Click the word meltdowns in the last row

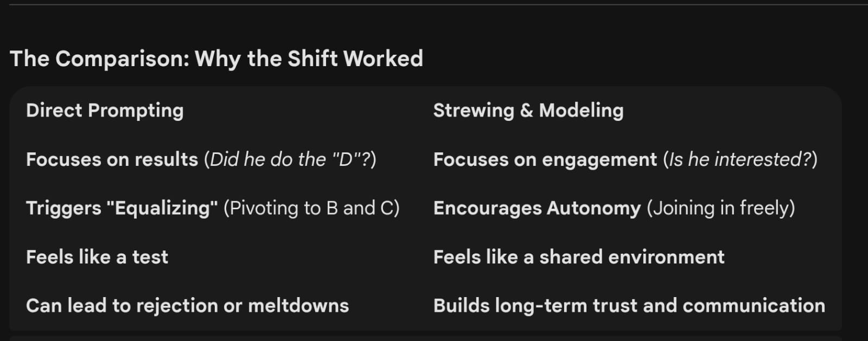[x=298, y=306]
